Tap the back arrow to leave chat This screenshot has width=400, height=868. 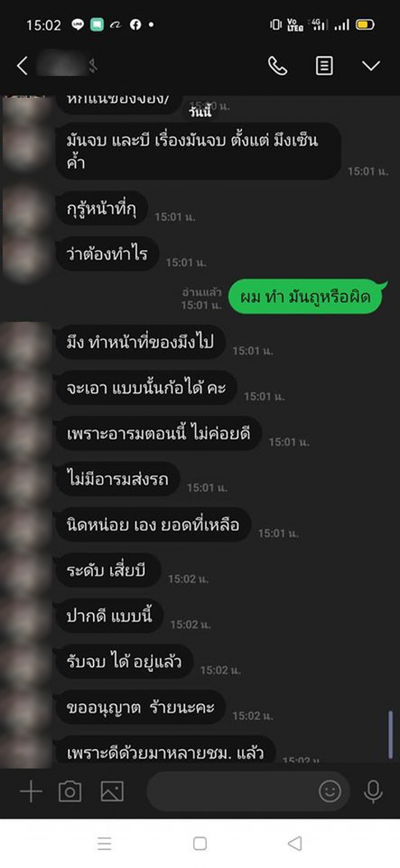point(22,66)
